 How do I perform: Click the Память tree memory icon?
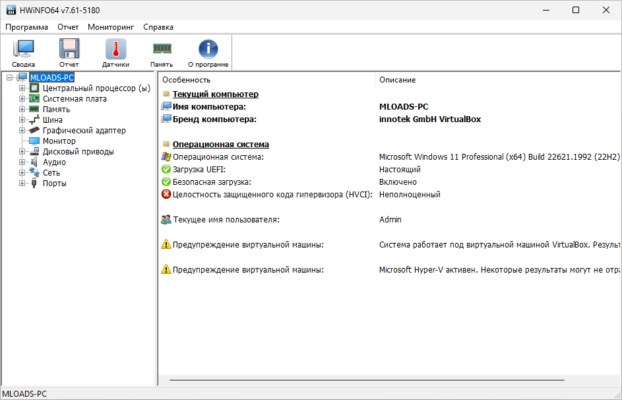point(35,109)
